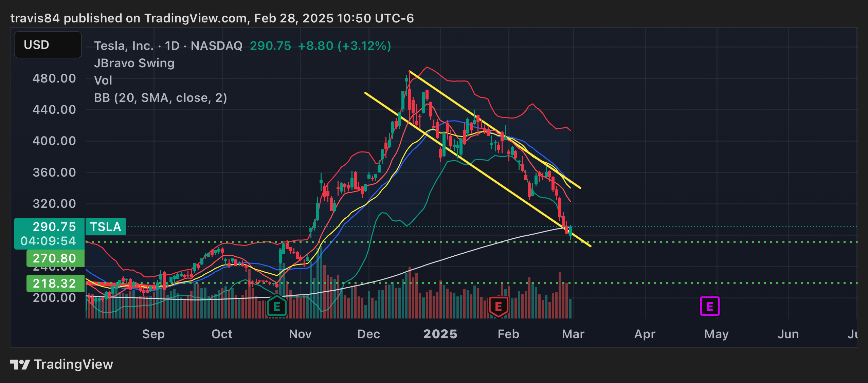Screen dimensions: 868x383
Task: Click the travis84 published header text
Action: (212, 18)
